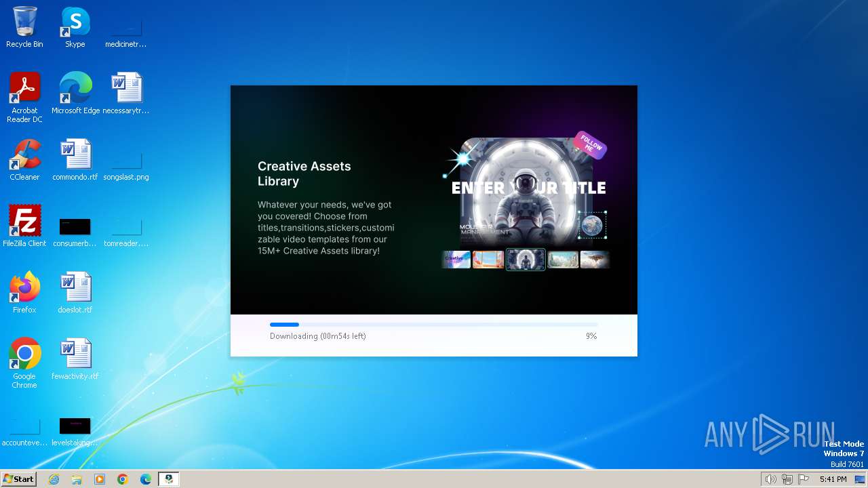Select the necessarytr... Word document
868x488 pixels.
point(126,94)
